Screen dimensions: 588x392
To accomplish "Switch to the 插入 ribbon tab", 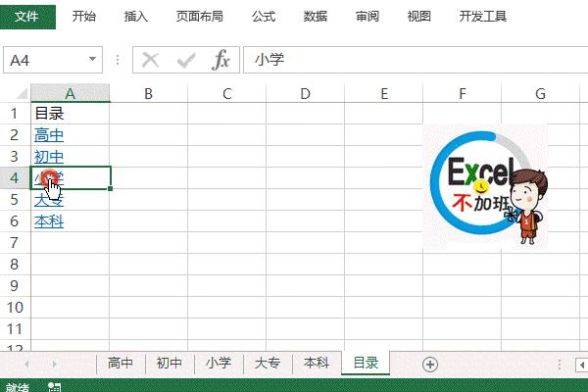I will (x=136, y=16).
